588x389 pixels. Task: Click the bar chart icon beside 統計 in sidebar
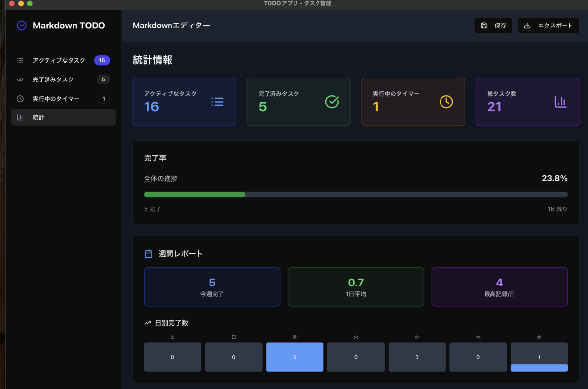[x=20, y=117]
